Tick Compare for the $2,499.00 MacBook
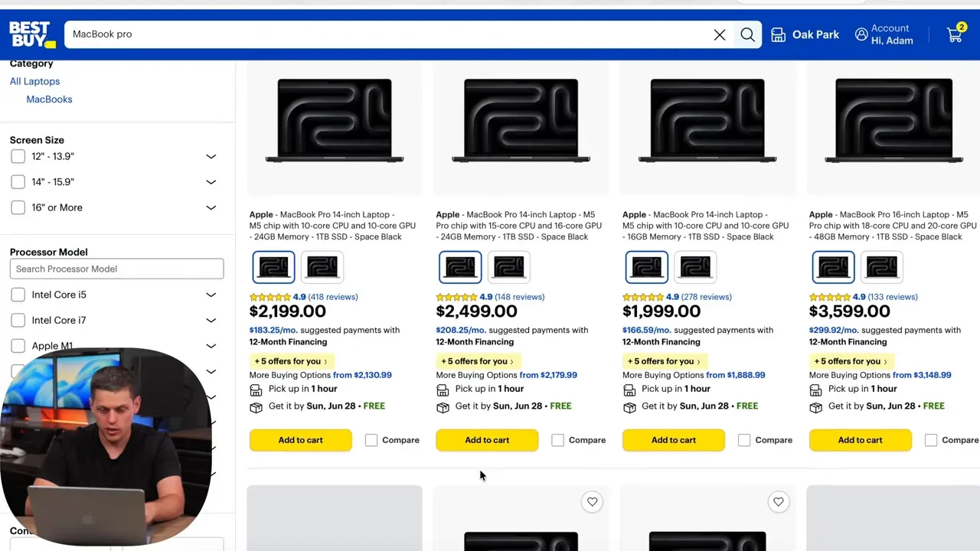 557,440
